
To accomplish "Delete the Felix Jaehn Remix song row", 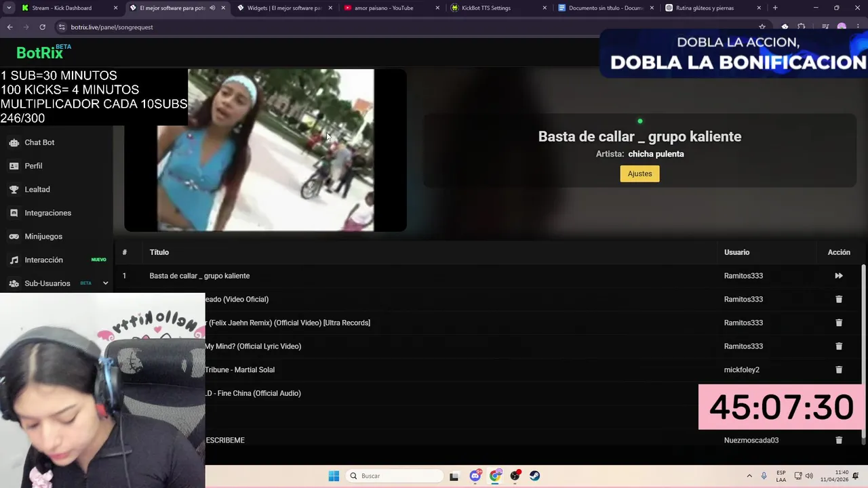I will [x=839, y=323].
